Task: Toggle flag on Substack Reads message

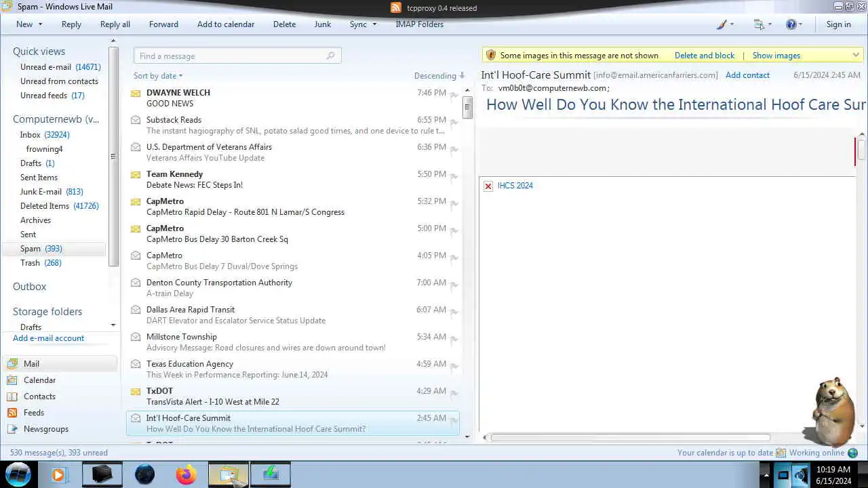Action: (x=454, y=123)
